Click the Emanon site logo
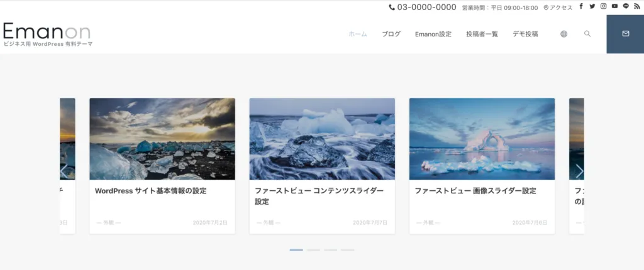Image resolution: width=644 pixels, height=270 pixels. coord(47,31)
